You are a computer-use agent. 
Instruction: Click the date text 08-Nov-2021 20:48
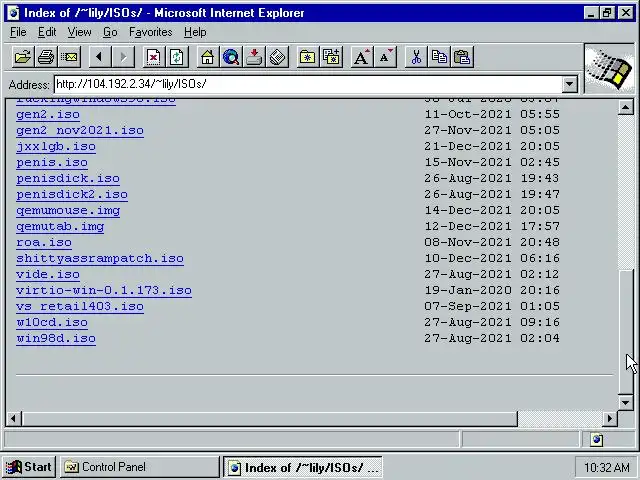coord(492,242)
